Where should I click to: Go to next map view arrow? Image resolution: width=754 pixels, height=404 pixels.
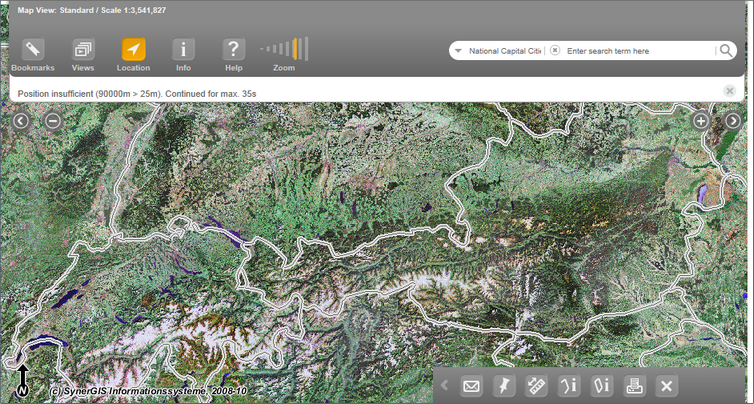[733, 121]
